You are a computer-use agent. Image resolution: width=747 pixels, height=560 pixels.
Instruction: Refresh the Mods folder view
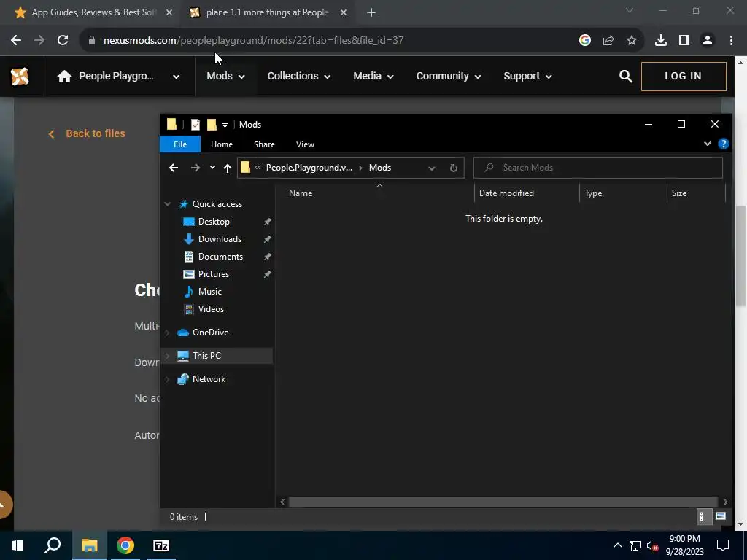(454, 168)
